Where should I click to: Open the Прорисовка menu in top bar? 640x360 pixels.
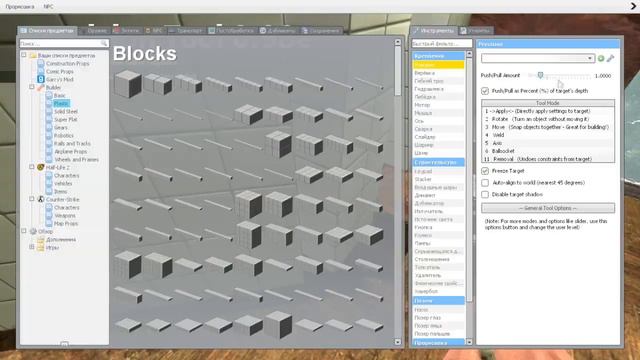coord(20,7)
